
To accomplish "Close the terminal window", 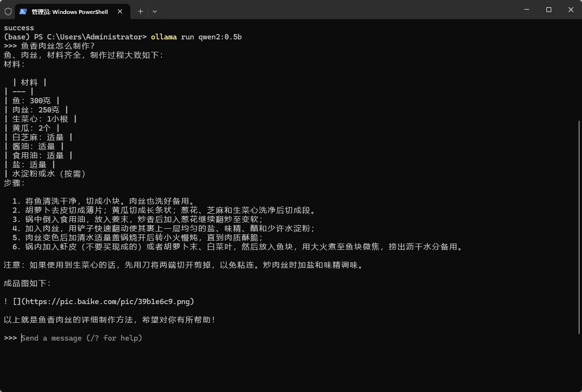I will pyautogui.click(x=571, y=10).
